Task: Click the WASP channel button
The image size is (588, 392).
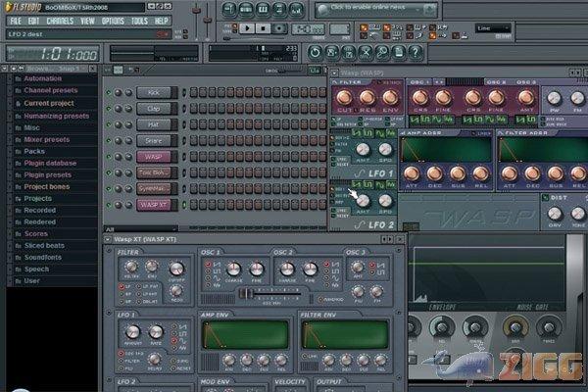Action: coord(154,157)
